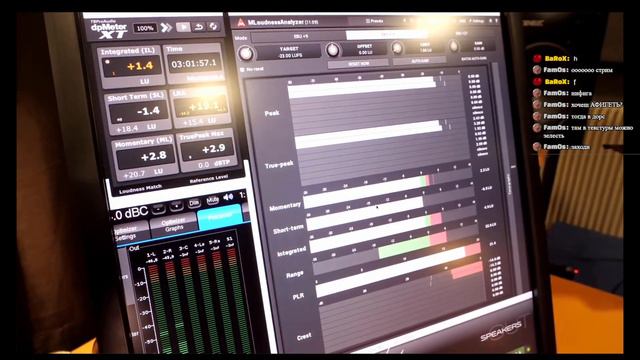Click the Momentary (ML) +2.8 readout
The height and width of the screenshot is (360, 640).
[x=145, y=157]
